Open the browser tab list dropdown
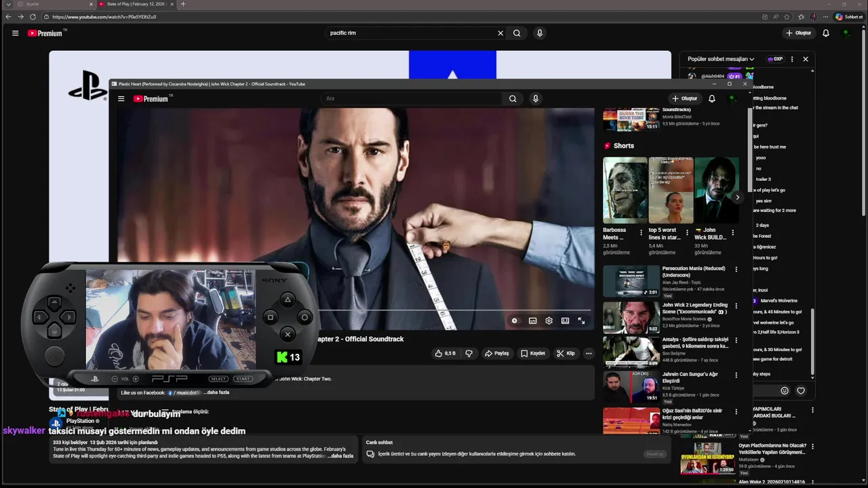Screen dimensions: 868x488 coord(8,4)
